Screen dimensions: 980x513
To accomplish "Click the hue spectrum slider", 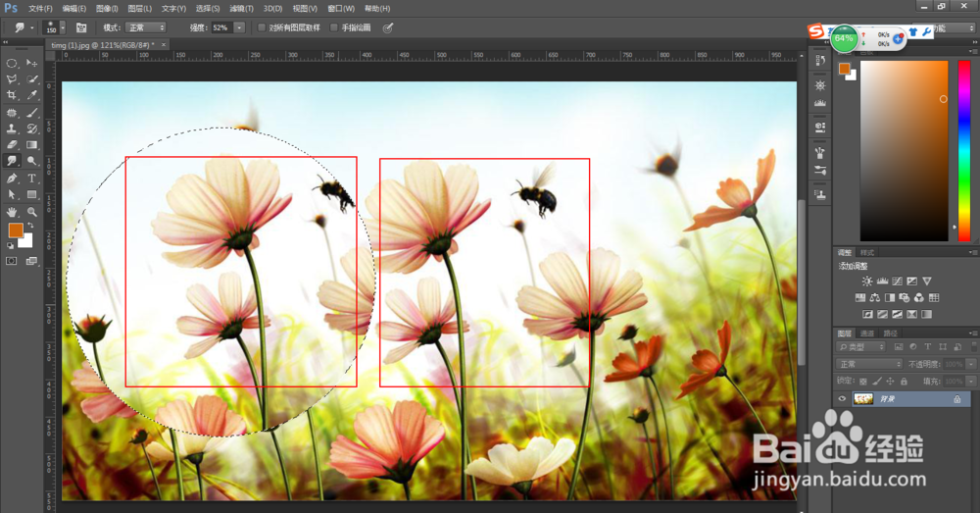I will tap(963, 151).
